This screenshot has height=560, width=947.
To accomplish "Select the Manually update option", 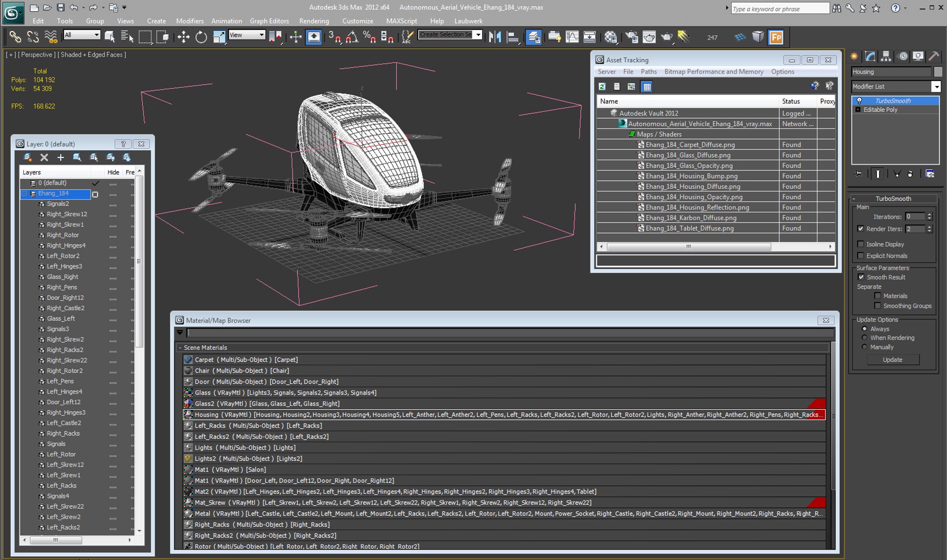I will (864, 347).
